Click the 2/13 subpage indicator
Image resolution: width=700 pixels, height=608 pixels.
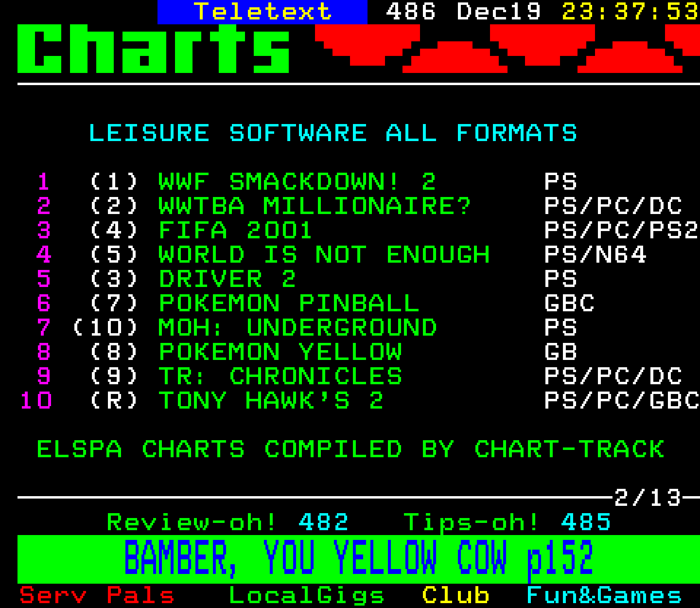coord(647,498)
